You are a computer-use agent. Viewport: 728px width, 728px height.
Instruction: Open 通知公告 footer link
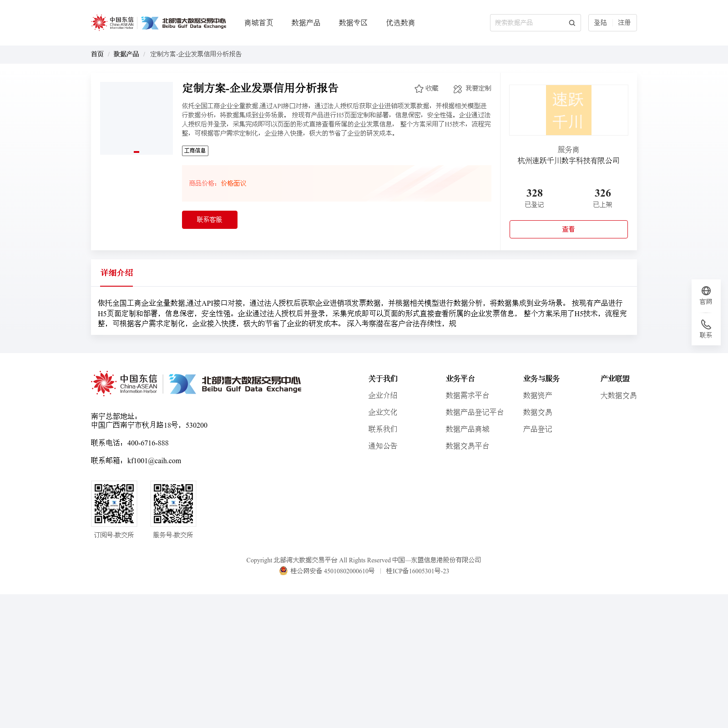click(383, 446)
